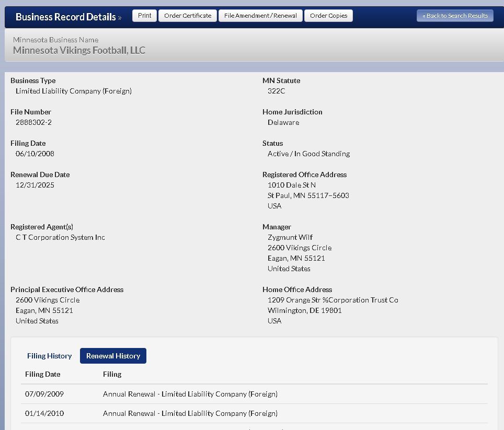Select Registered Office Address label
The image size is (504, 430).
pos(304,175)
